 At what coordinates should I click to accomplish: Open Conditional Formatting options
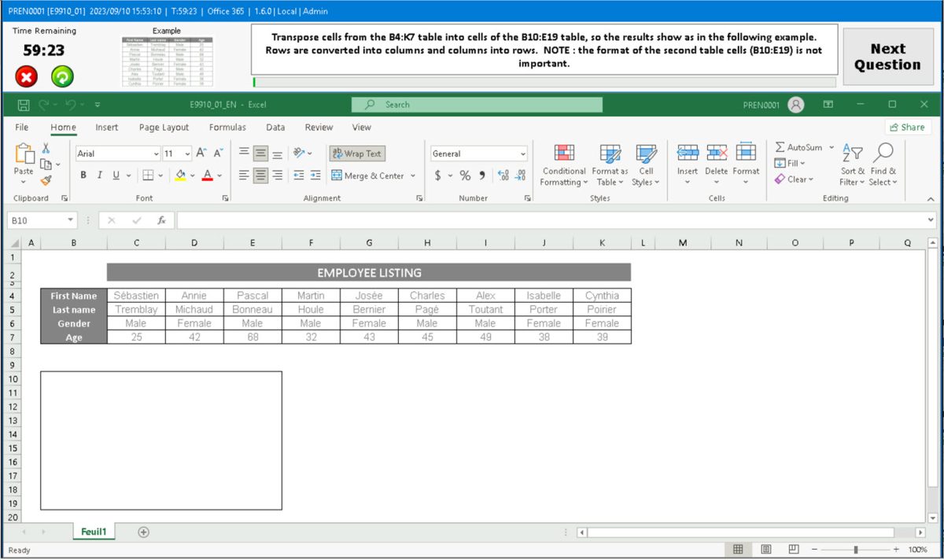pos(563,164)
